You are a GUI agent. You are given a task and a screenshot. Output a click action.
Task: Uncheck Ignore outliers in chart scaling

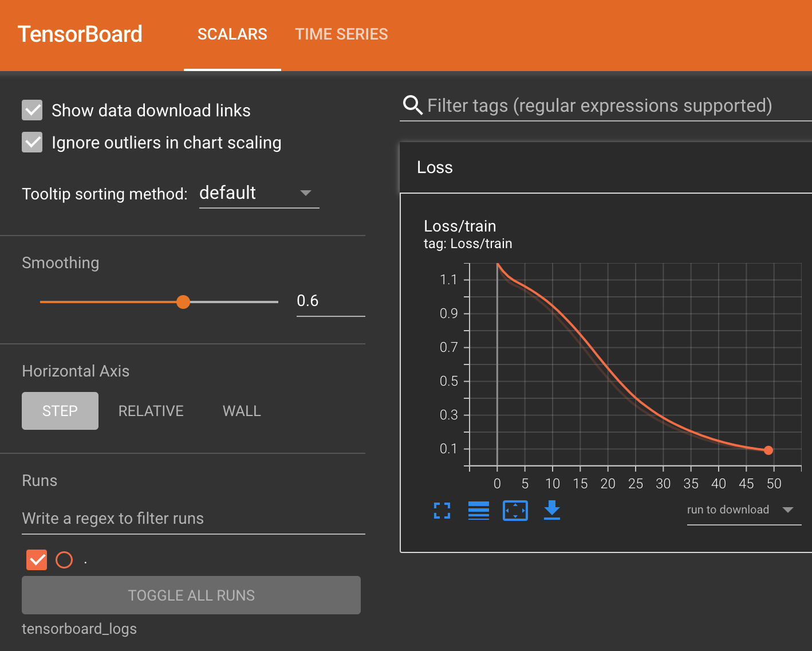[x=32, y=142]
